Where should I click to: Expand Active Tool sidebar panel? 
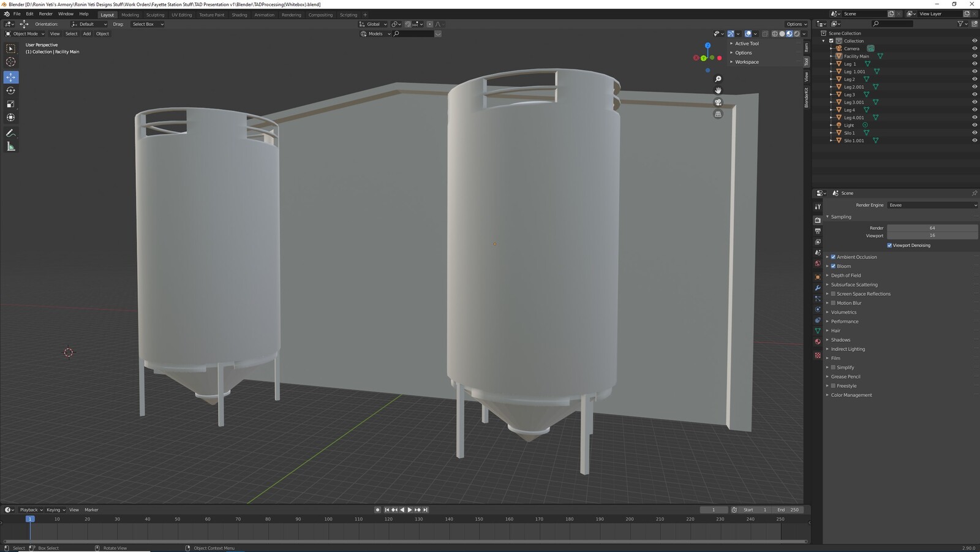click(747, 43)
